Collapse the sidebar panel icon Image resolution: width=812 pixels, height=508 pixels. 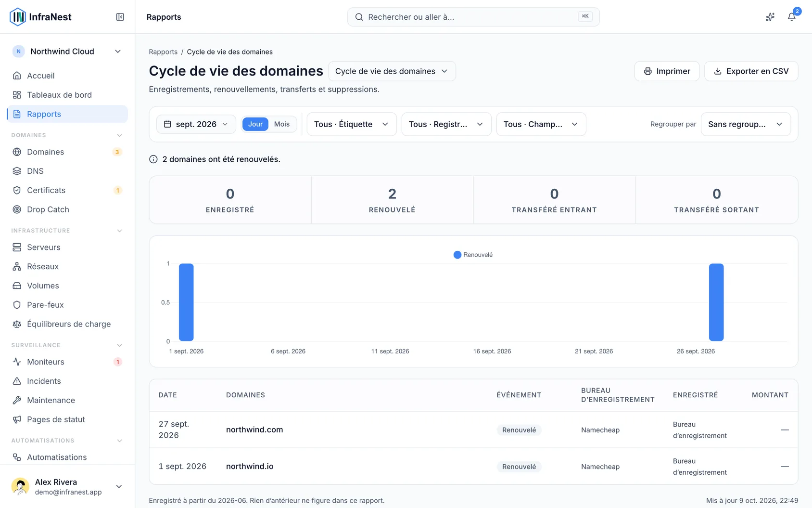pyautogui.click(x=120, y=17)
